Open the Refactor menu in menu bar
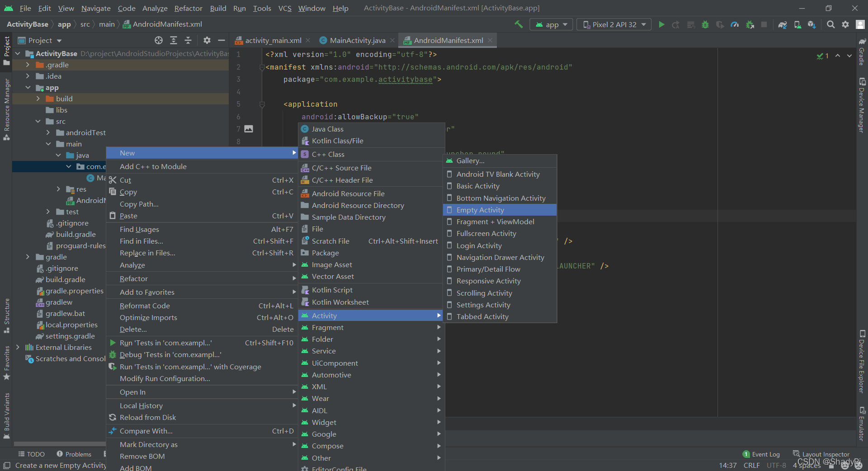 [x=188, y=8]
